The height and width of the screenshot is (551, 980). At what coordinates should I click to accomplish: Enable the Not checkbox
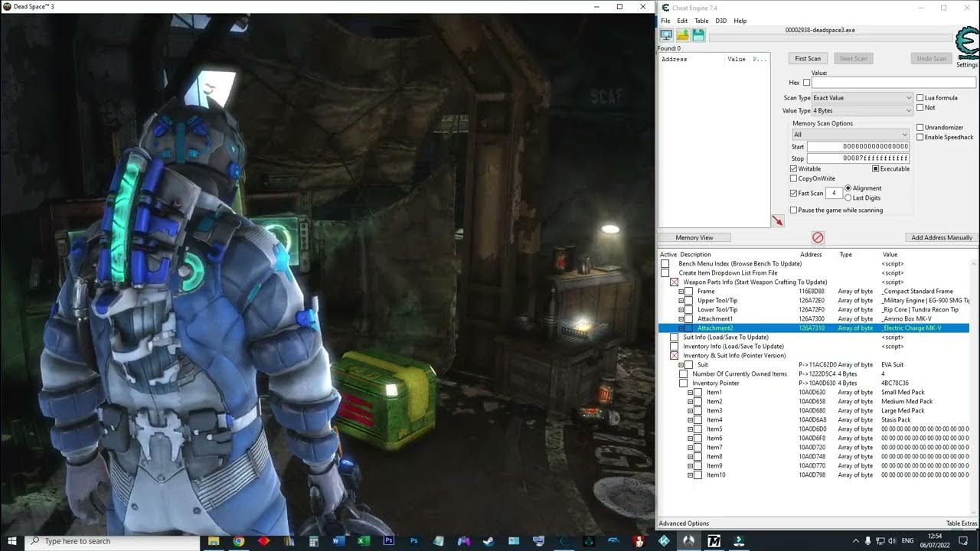[920, 108]
